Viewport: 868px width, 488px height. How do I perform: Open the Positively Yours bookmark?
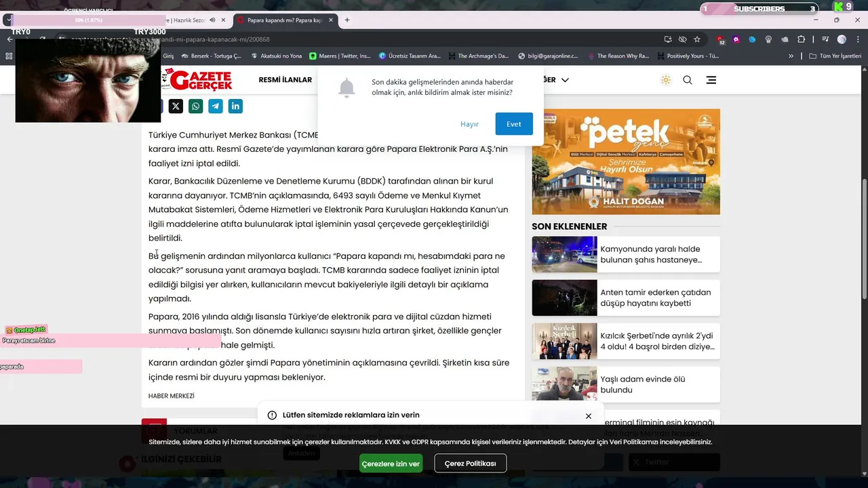pos(688,56)
